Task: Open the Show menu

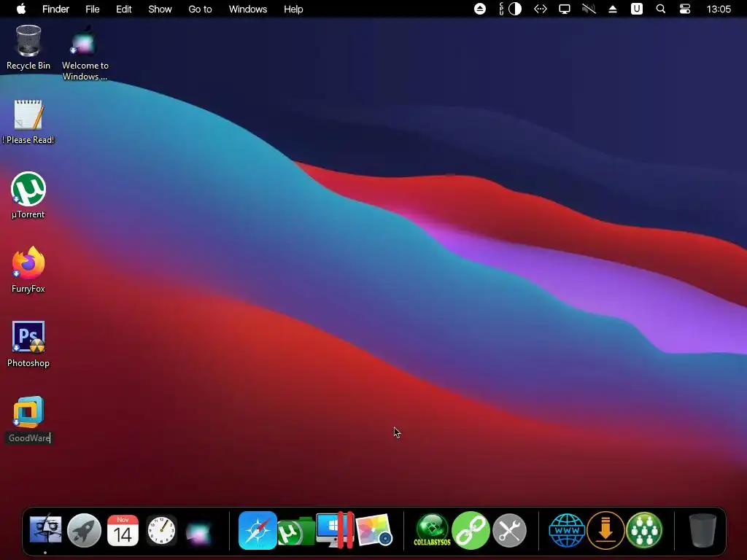Action: [160, 9]
